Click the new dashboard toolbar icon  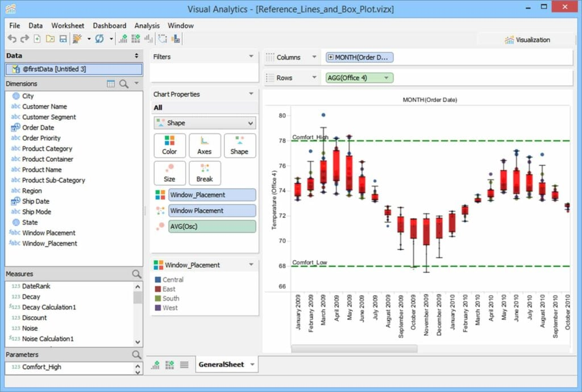pos(136,39)
